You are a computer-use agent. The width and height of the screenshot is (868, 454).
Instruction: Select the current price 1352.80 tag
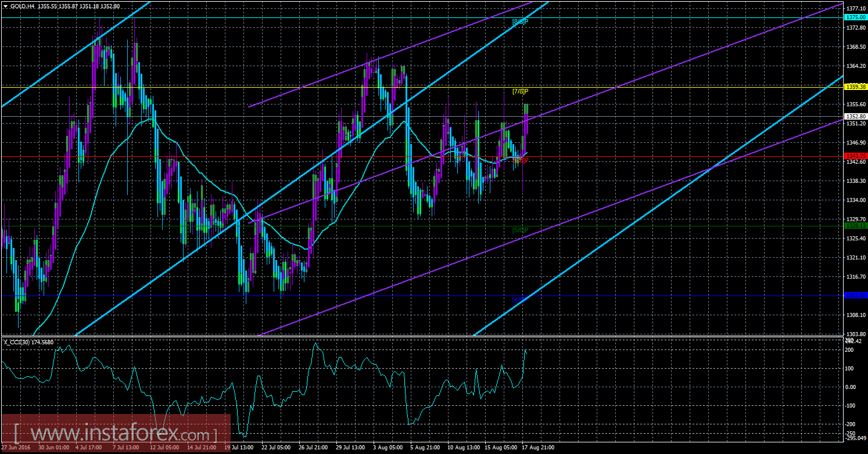tap(855, 116)
